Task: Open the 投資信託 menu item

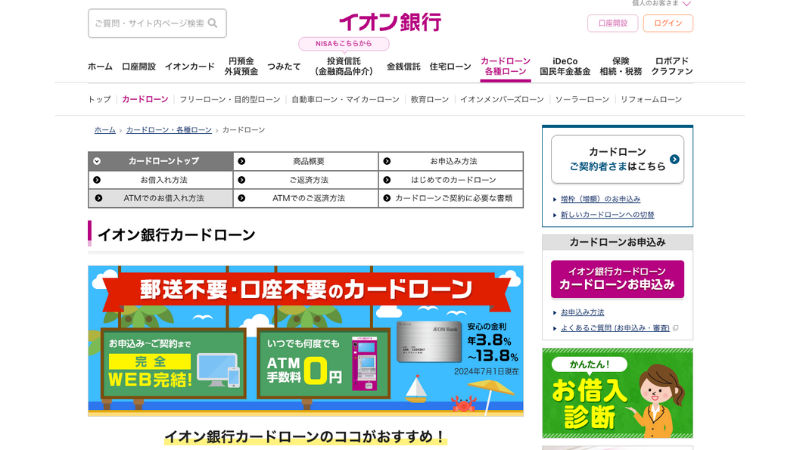Action: pyautogui.click(x=344, y=66)
